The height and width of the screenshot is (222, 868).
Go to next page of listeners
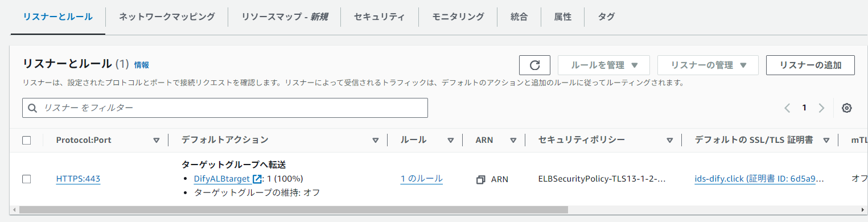click(821, 108)
